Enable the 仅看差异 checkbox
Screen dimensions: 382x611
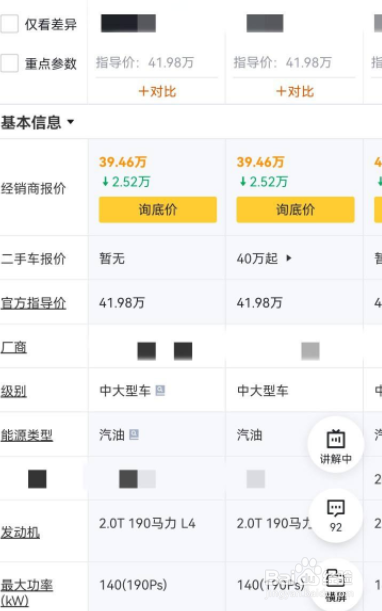(x=9, y=24)
